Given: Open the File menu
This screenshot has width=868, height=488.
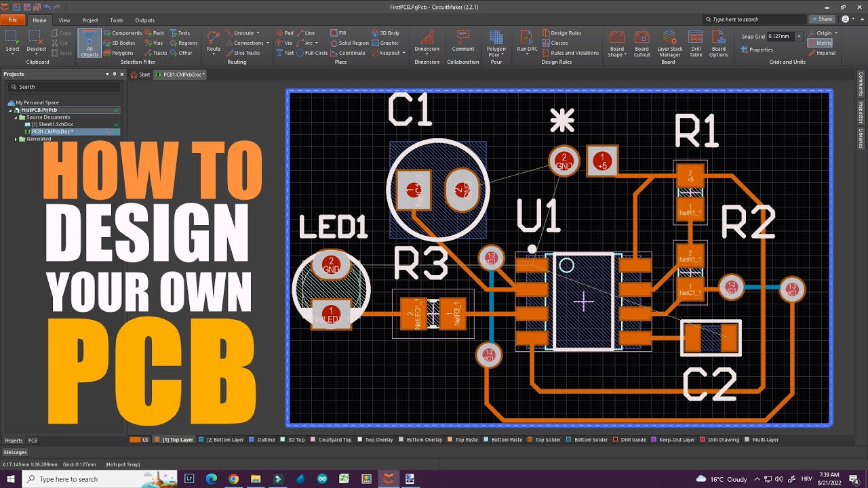Looking at the screenshot, I should pyautogui.click(x=12, y=20).
